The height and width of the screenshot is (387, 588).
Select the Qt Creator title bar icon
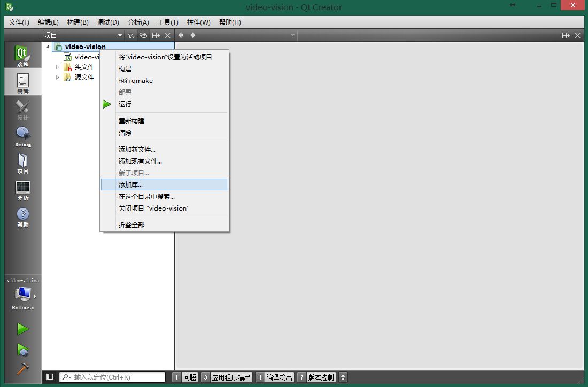click(10, 7)
